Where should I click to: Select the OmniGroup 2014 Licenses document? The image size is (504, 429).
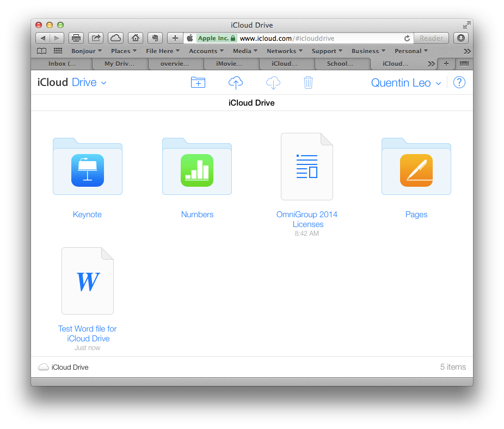(307, 167)
